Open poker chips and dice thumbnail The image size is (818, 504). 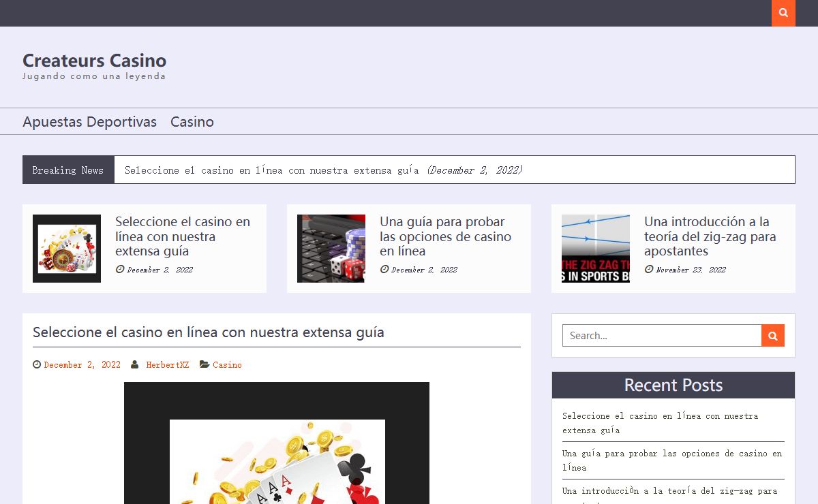(x=331, y=249)
